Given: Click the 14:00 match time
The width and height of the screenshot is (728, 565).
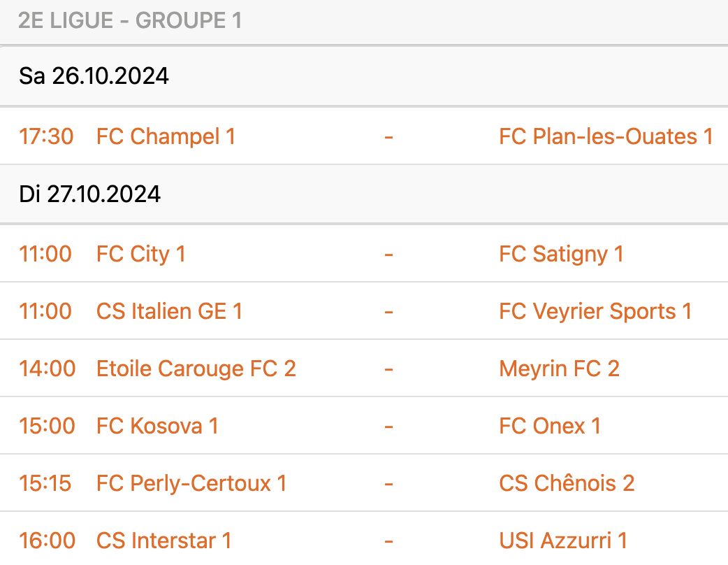Looking at the screenshot, I should pos(47,369).
